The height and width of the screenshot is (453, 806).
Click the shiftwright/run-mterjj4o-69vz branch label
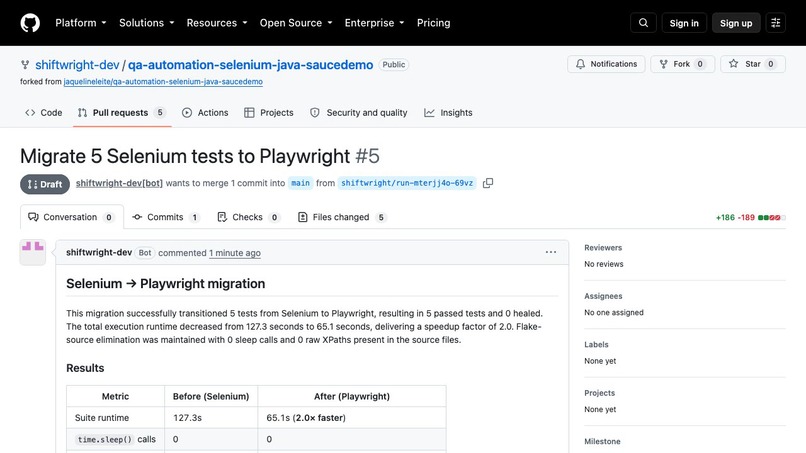click(407, 183)
